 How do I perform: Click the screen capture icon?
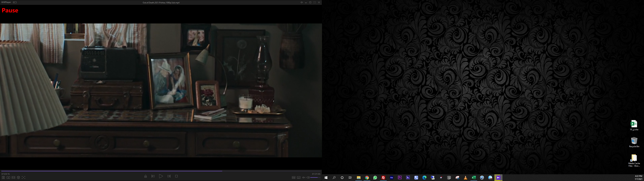click(x=23, y=177)
